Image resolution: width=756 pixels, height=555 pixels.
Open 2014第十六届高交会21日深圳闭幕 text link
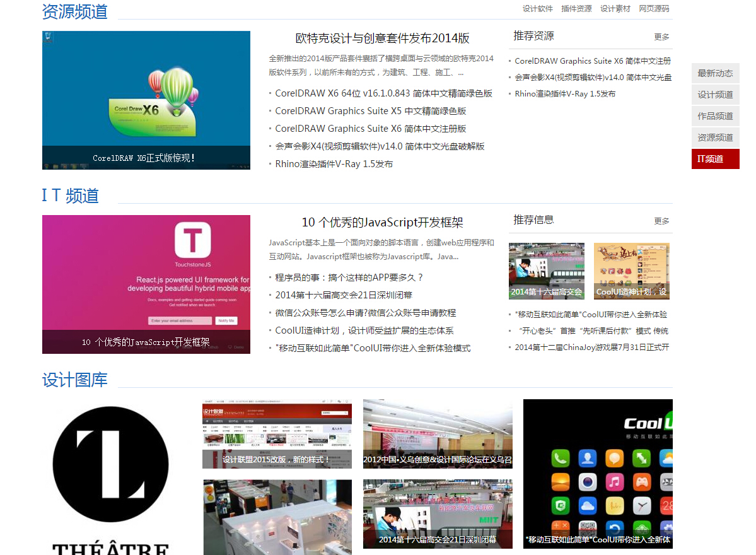coord(344,295)
